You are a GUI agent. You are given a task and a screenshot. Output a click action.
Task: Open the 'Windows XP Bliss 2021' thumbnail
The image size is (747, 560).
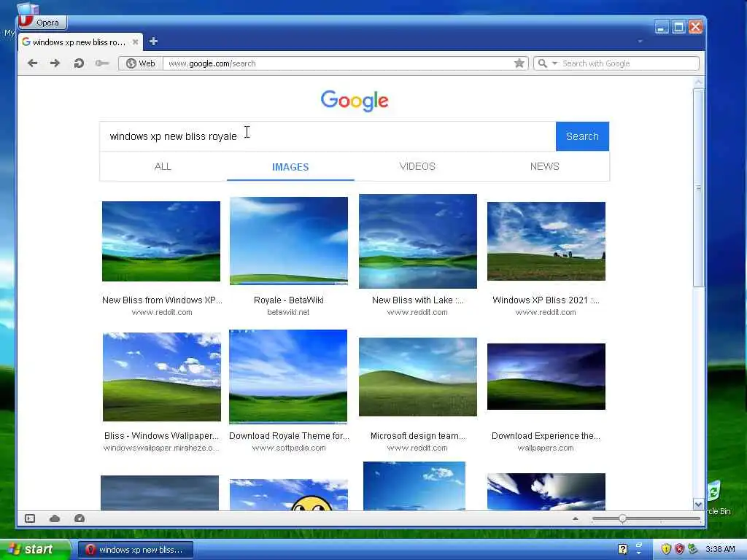pos(546,241)
